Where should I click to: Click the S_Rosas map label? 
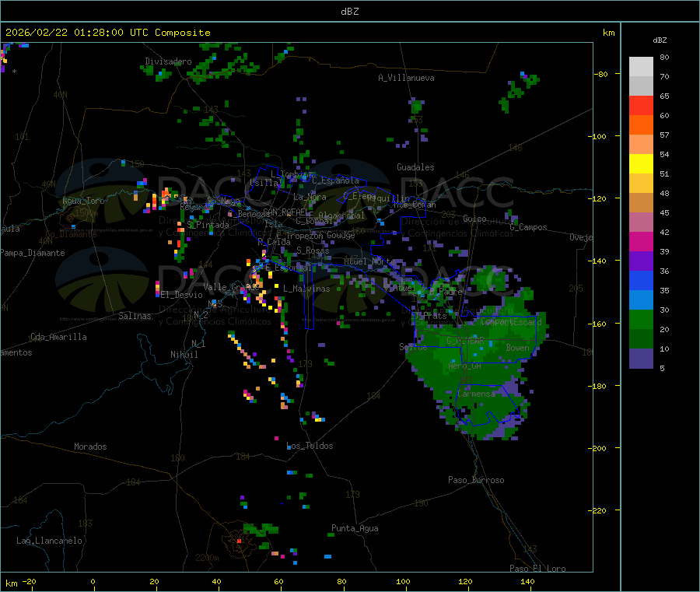313,250
